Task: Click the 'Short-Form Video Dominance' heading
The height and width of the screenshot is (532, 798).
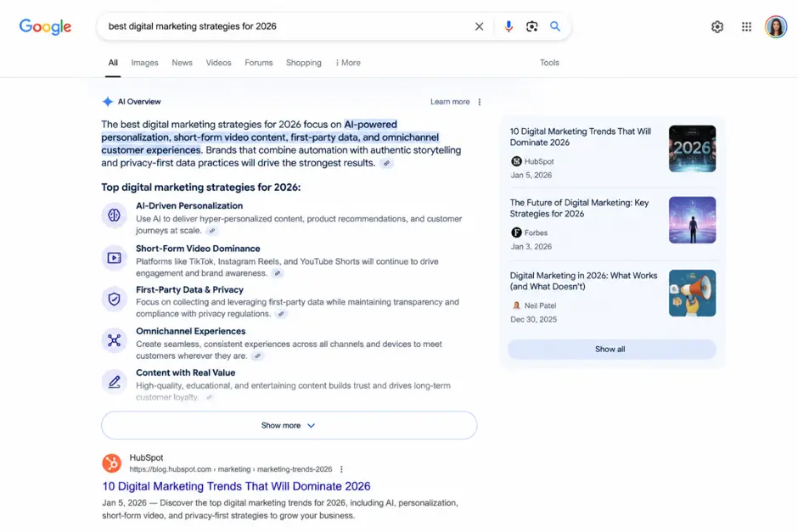Action: (198, 249)
